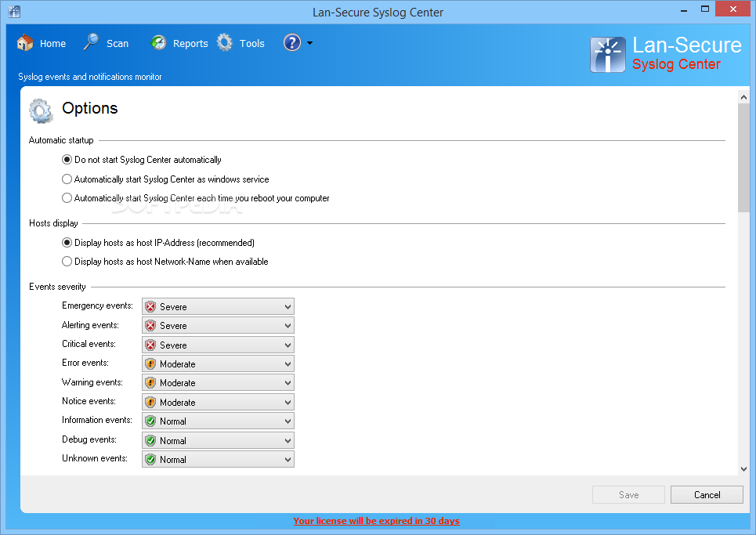Click the Severe icon for Alerting events

click(x=150, y=325)
